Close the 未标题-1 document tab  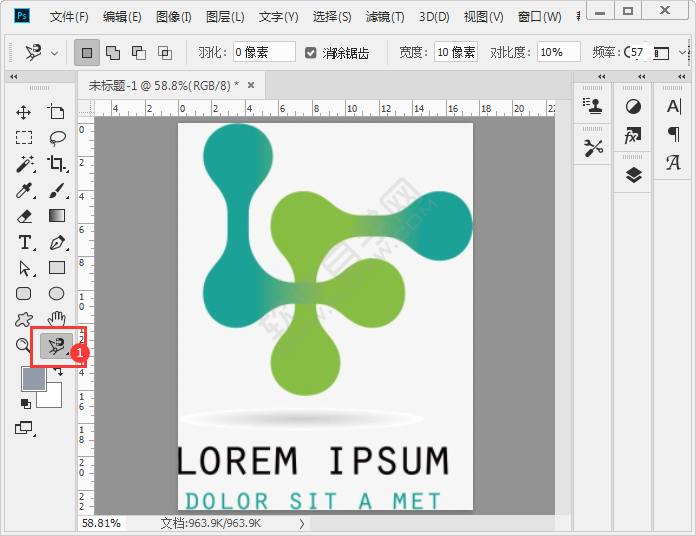[x=250, y=86]
